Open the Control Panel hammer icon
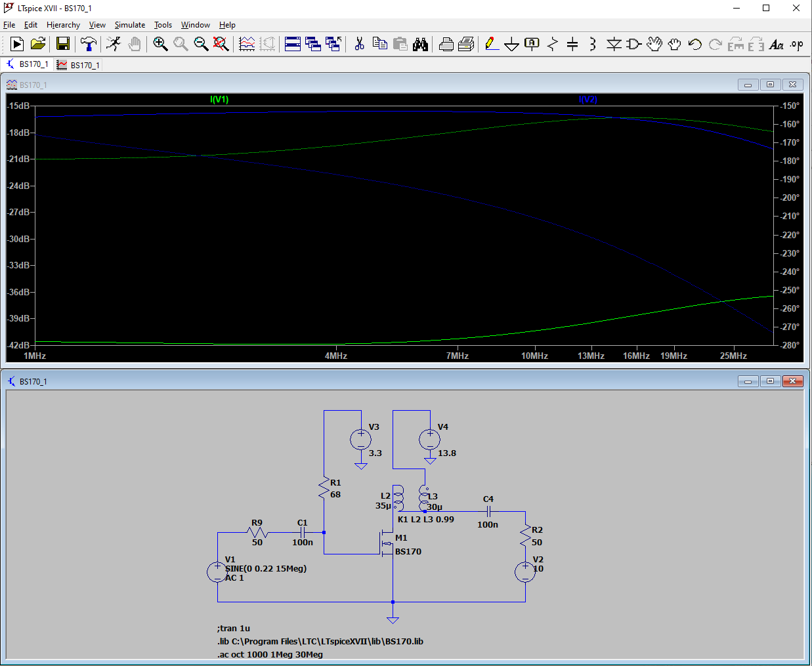 point(88,44)
